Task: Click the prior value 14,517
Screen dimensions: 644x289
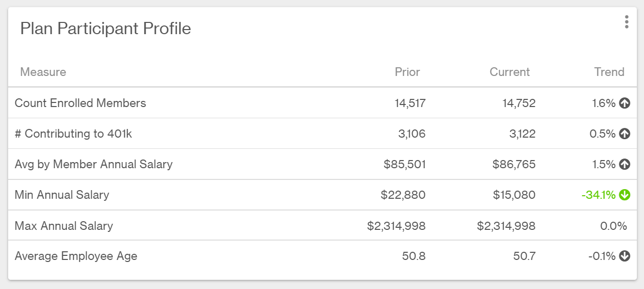Action: point(410,103)
